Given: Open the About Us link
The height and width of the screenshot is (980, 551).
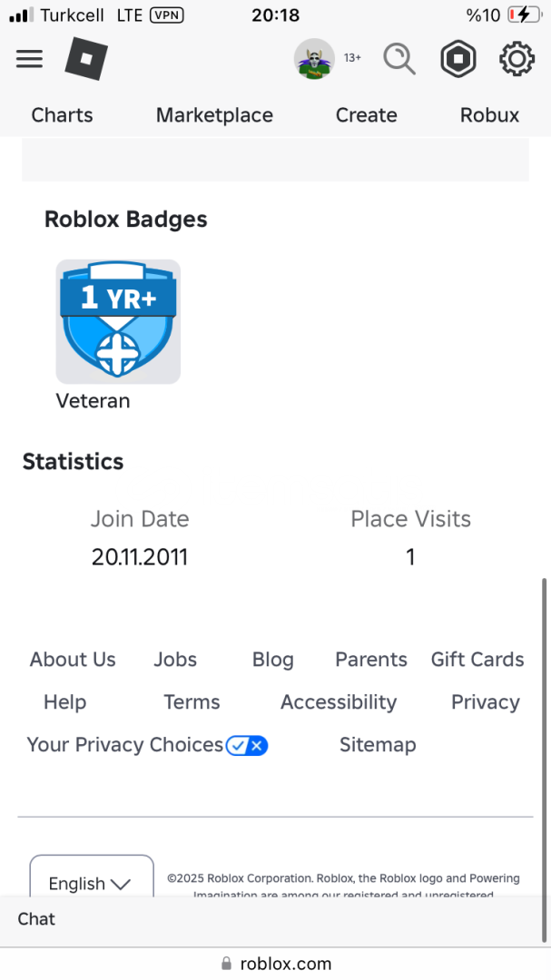Looking at the screenshot, I should tap(73, 660).
